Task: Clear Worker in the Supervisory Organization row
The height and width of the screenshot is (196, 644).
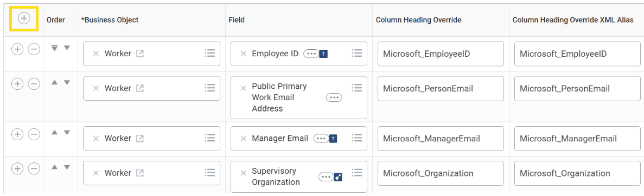Action: pos(95,173)
